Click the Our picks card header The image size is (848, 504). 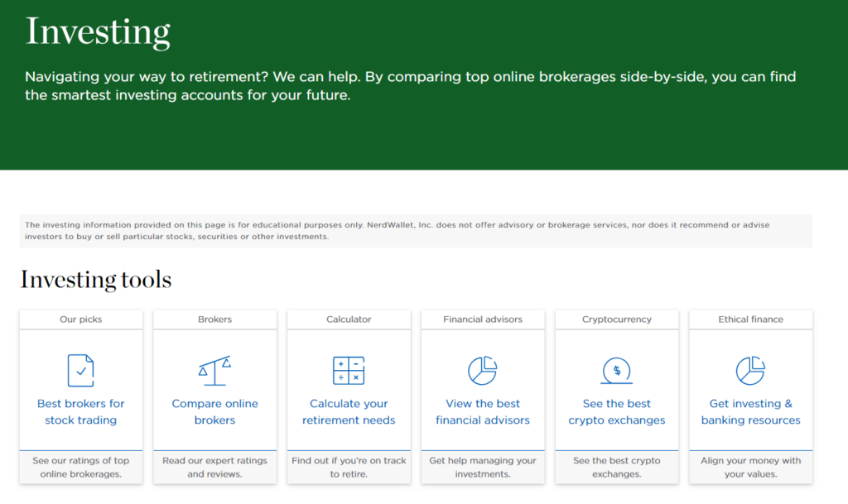coord(80,319)
